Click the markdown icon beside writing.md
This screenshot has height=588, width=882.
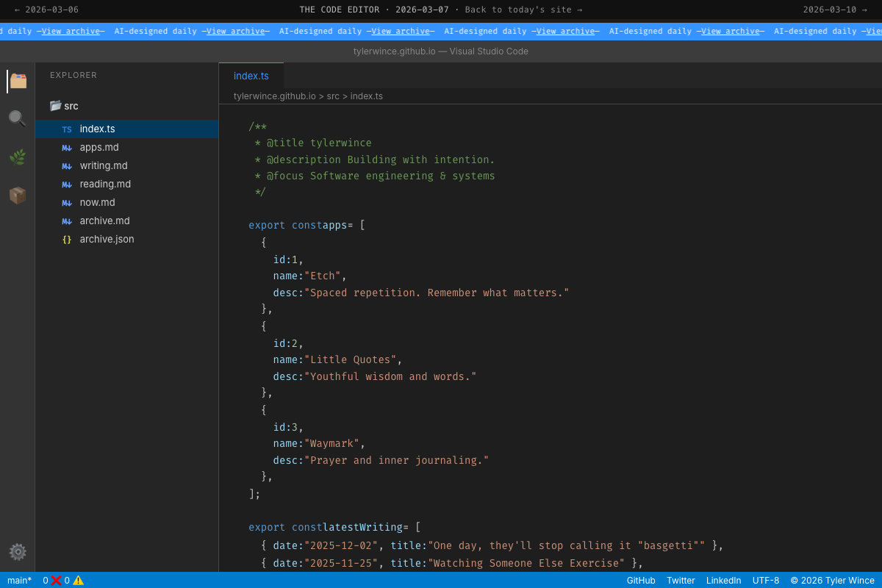point(67,166)
